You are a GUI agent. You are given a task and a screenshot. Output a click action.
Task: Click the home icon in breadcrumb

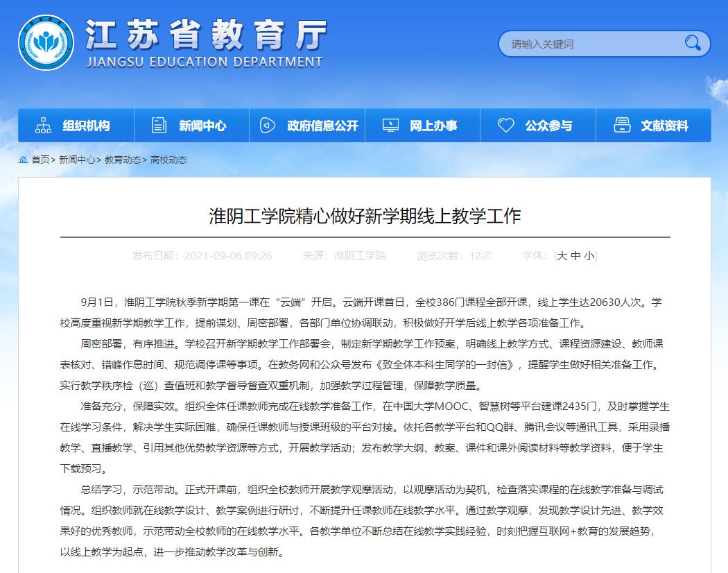(24, 160)
